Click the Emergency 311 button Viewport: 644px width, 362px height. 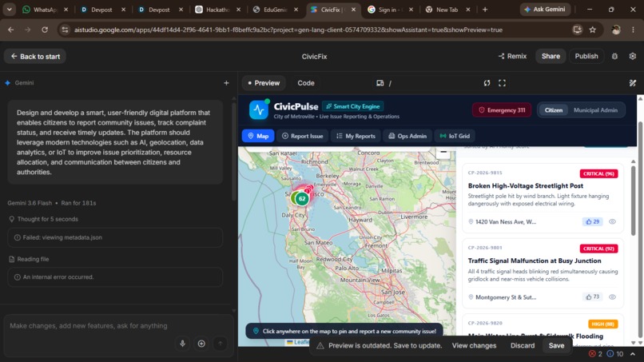pos(502,110)
